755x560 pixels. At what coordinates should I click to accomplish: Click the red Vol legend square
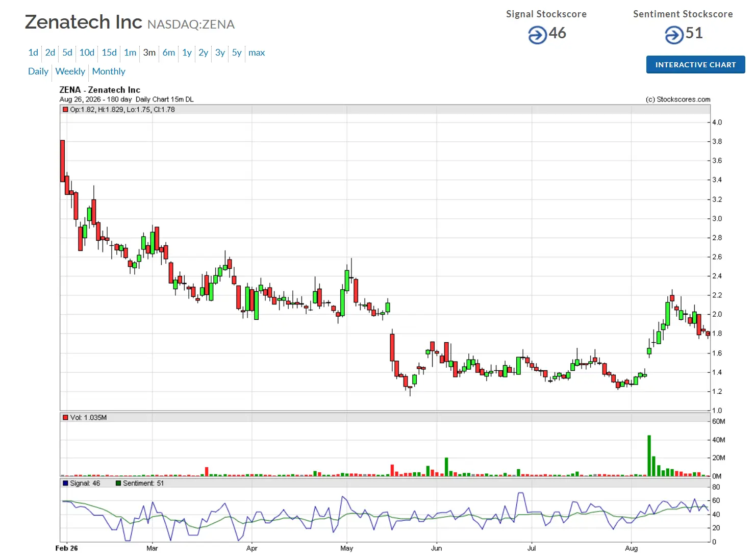pos(65,417)
